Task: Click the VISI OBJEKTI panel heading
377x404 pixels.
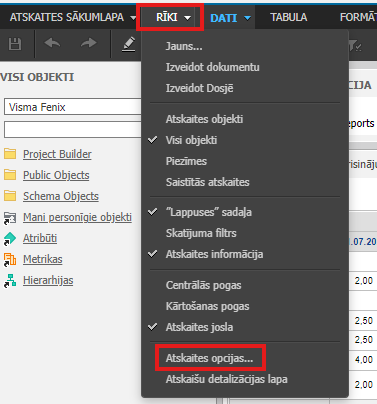Action: [x=37, y=77]
